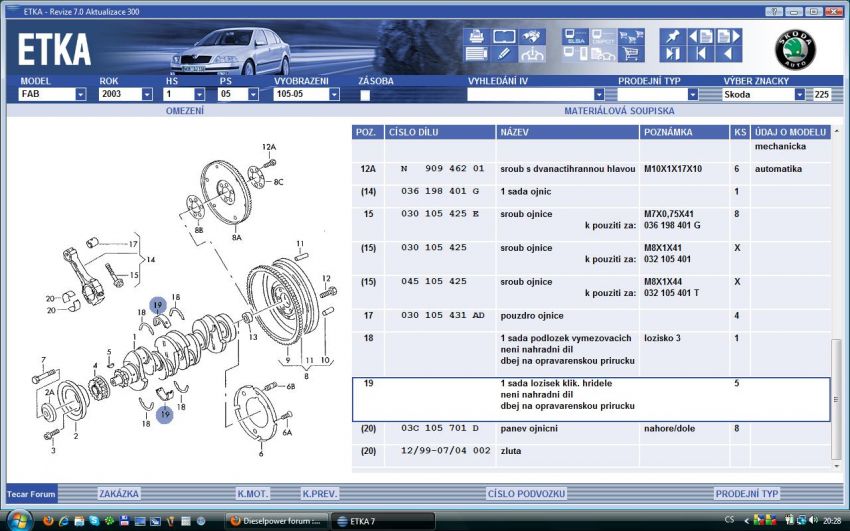Open the ELSA link icon

click(575, 36)
